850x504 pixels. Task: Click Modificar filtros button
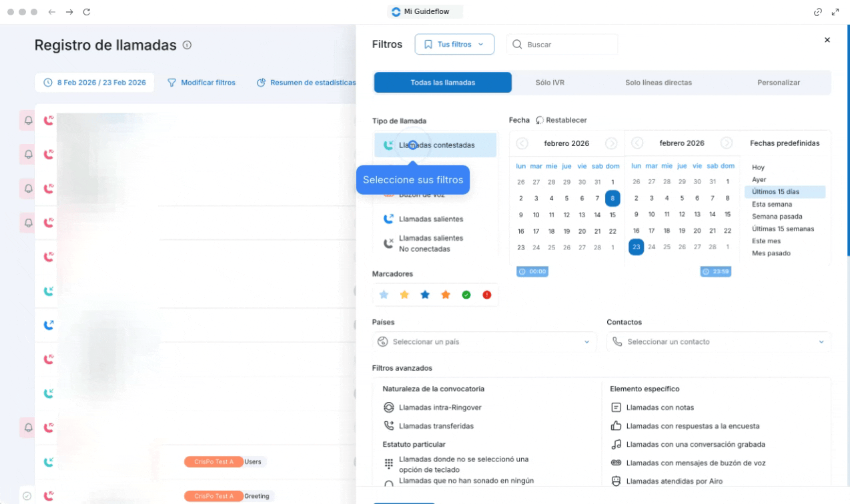201,83
